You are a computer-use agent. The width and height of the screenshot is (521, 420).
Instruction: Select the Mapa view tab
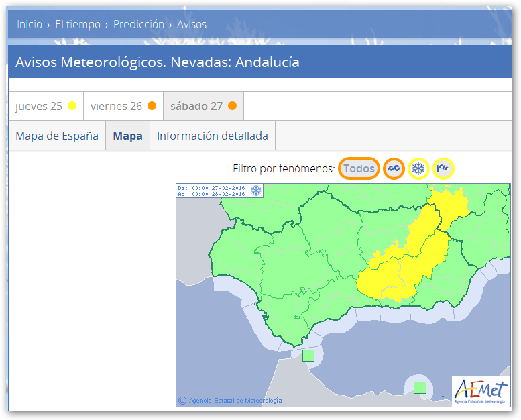(x=127, y=136)
